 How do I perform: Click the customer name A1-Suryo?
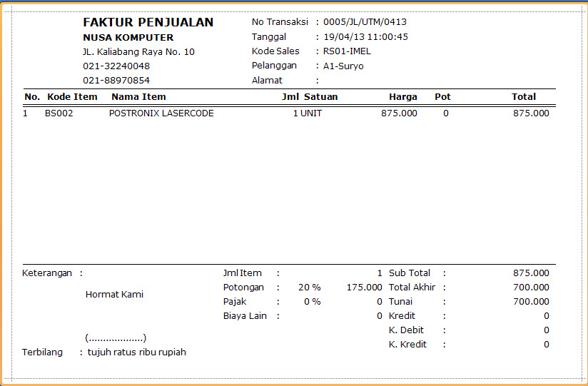click(x=343, y=66)
